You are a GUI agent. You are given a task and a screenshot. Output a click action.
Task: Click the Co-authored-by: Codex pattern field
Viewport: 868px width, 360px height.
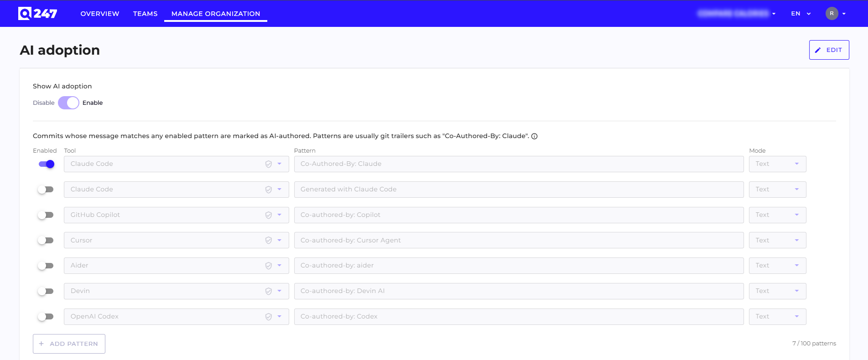pos(519,317)
